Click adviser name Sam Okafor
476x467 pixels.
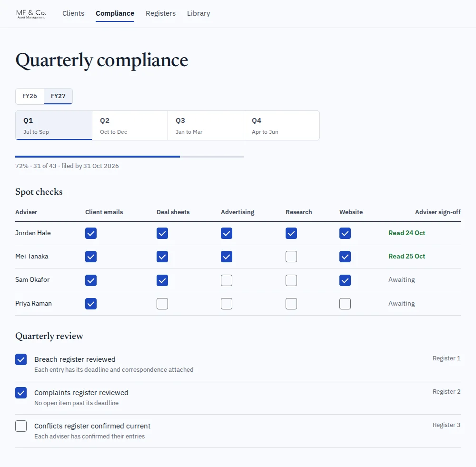coord(32,279)
